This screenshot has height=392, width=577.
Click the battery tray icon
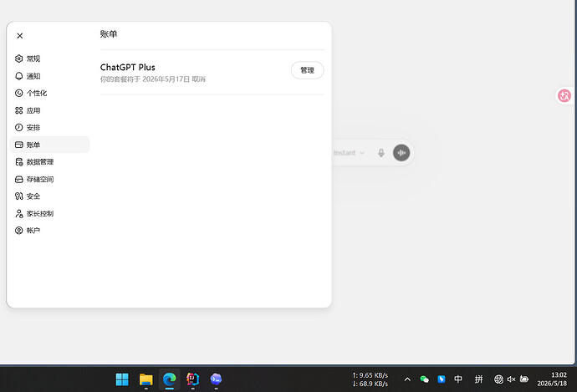click(x=524, y=379)
